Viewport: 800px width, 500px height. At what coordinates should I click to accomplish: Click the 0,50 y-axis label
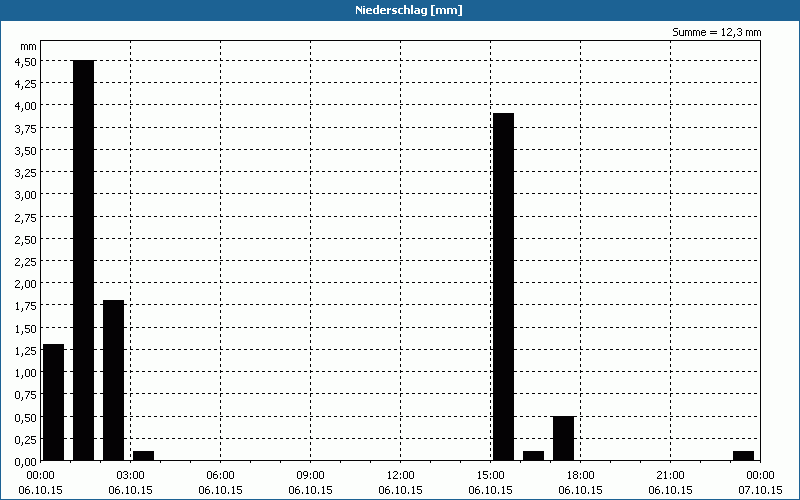(26, 417)
